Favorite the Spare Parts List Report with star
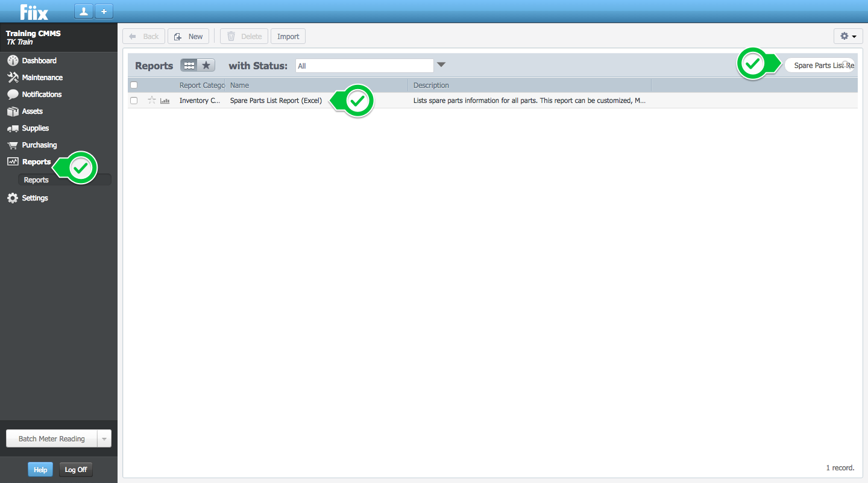 (152, 101)
